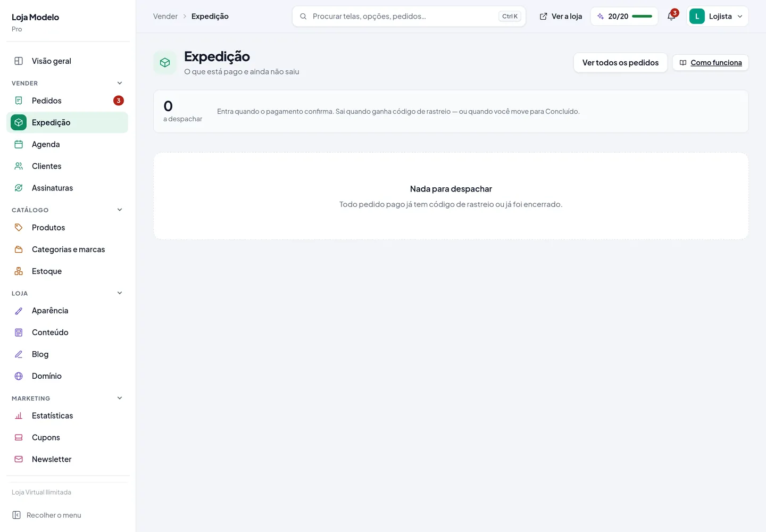Collapse the VENDER section
Screen dimensions: 766x532
point(120,83)
